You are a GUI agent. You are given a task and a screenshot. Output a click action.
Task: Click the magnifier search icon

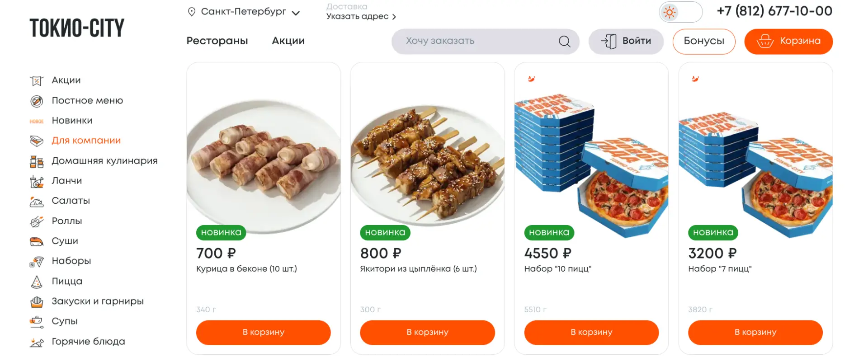click(564, 42)
